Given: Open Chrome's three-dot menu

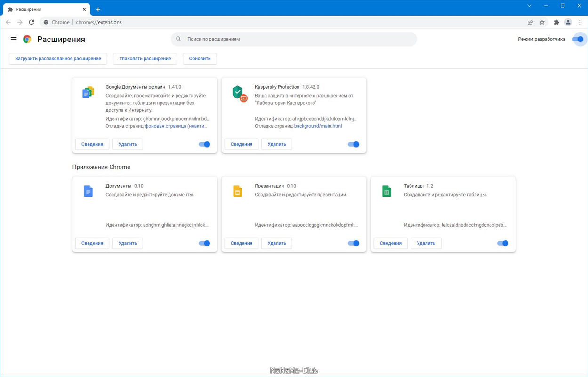Looking at the screenshot, I should (580, 22).
